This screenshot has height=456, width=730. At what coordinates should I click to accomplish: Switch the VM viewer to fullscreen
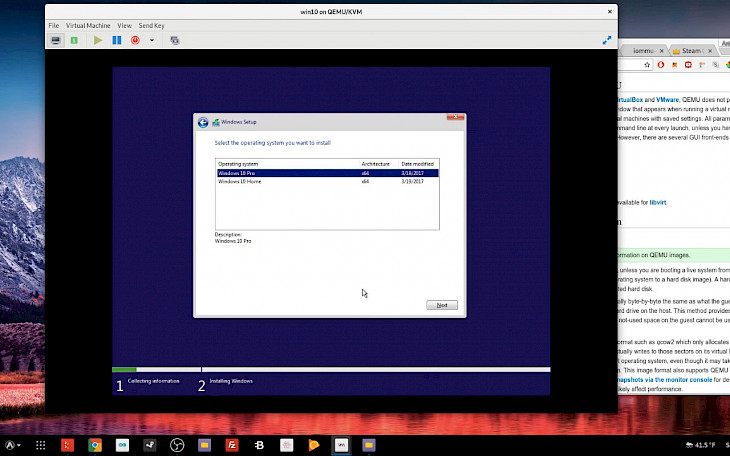(x=607, y=41)
